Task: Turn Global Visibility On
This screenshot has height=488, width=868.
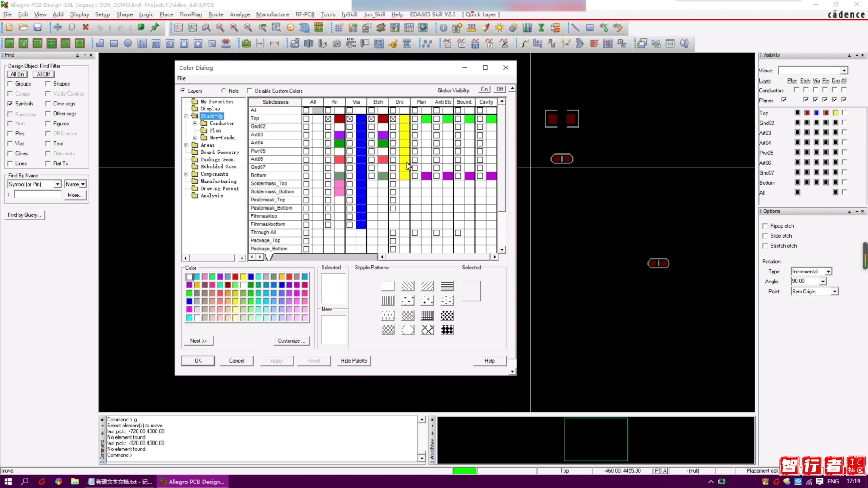Action: [x=484, y=90]
